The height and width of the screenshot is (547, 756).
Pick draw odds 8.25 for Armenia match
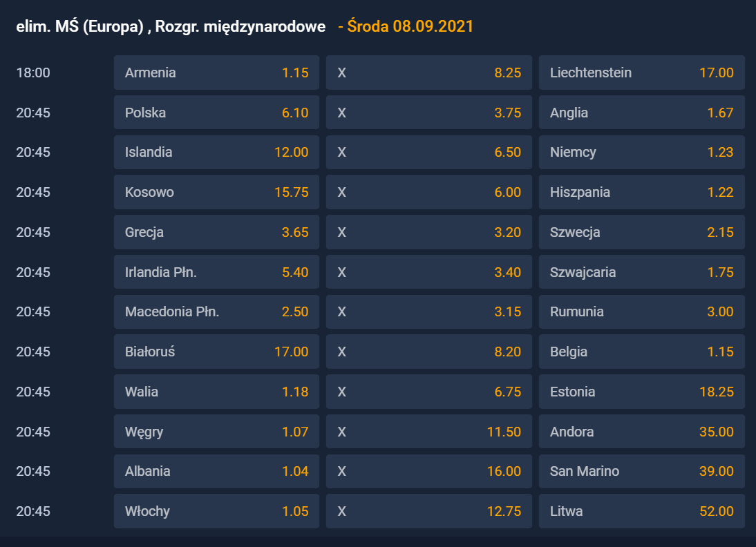428,73
